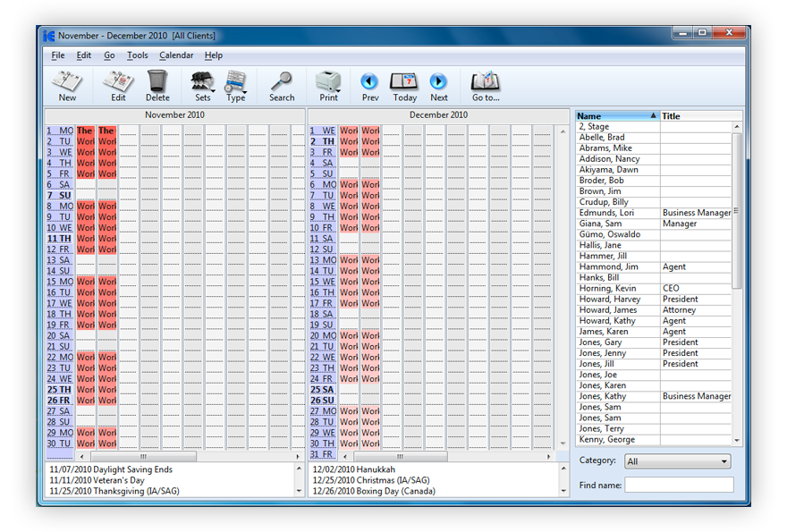Image resolution: width=787 pixels, height=532 pixels.
Task: Click the application icon in title bar
Action: pos(48,36)
